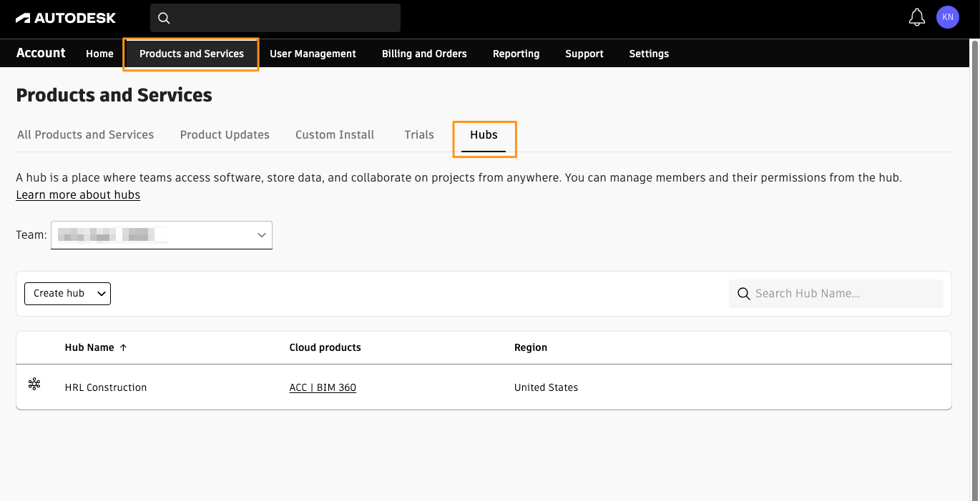Switch to All Products and Services tab
Image resolution: width=980 pixels, height=501 pixels.
85,134
